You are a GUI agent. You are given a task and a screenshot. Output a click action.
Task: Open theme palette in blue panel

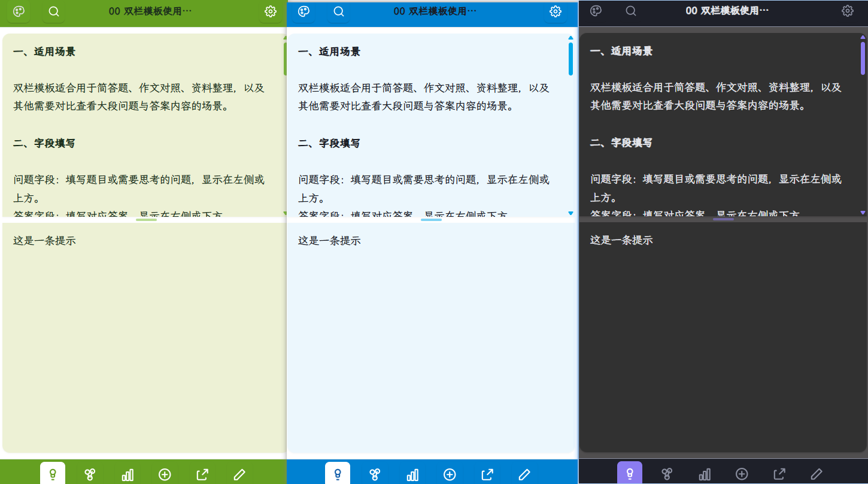(304, 11)
